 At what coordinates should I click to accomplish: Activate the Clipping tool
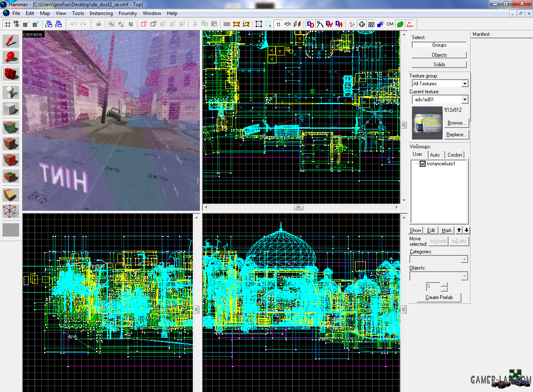[x=11, y=195]
